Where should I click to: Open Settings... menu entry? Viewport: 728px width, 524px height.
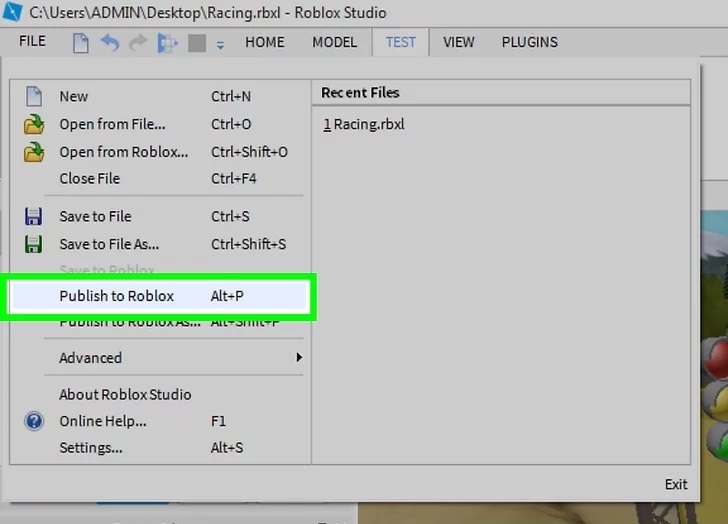(158, 448)
